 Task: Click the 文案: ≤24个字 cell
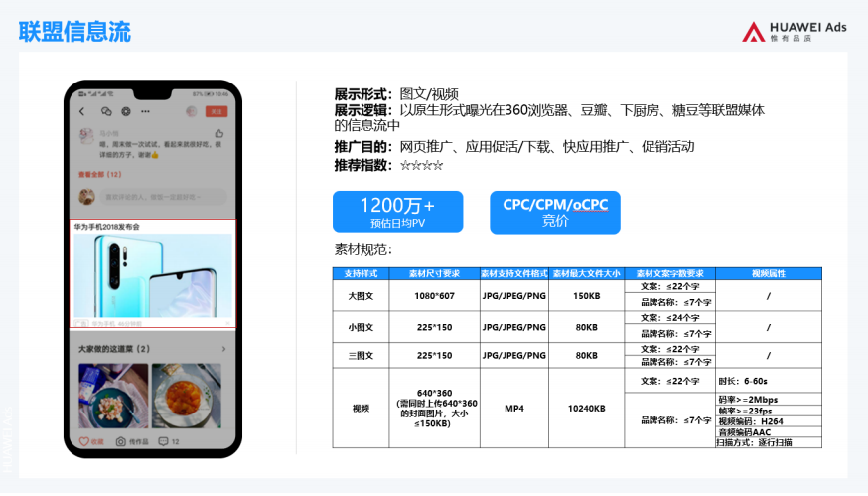[669, 318]
